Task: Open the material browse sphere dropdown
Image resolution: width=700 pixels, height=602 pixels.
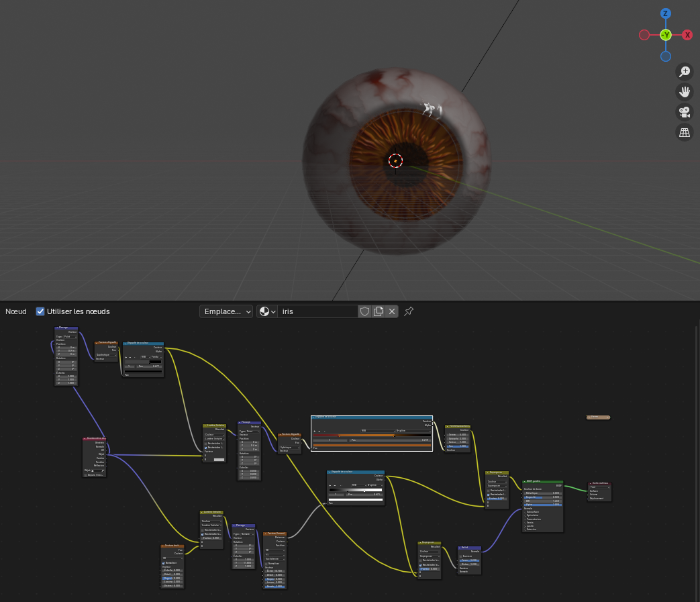Action: coord(267,311)
